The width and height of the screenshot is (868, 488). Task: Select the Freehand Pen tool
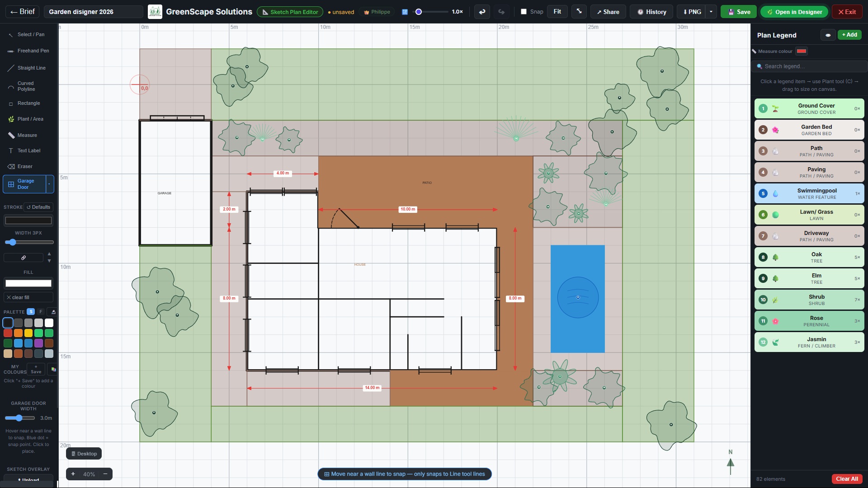[28, 51]
